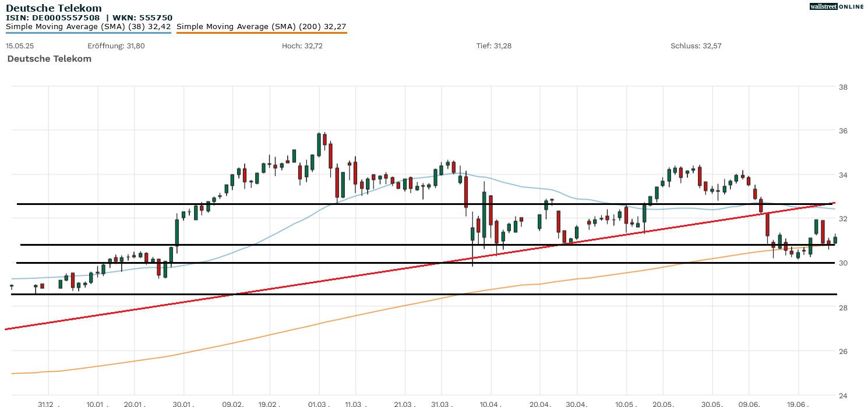
Task: Click the x-axis date 10.05.
Action: click(627, 404)
